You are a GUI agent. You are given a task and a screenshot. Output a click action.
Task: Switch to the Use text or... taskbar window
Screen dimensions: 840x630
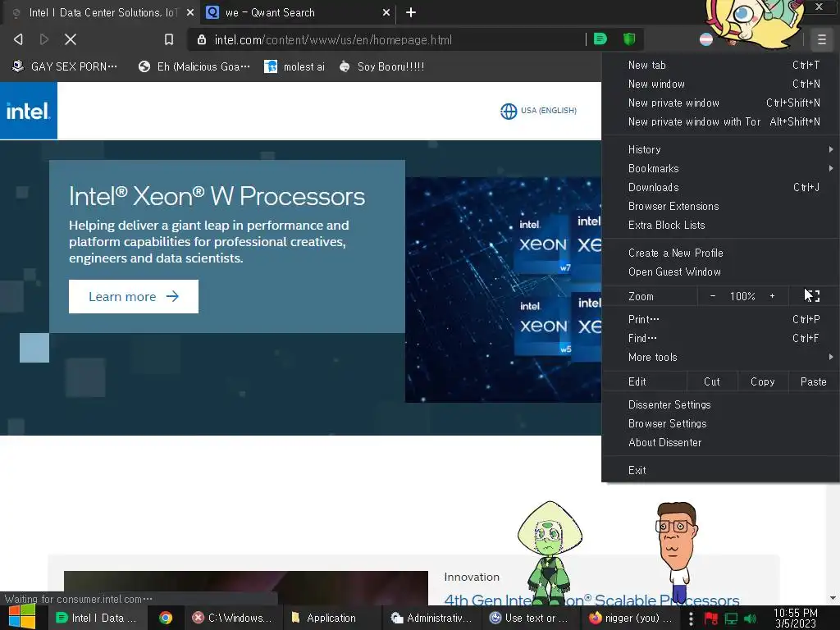pyautogui.click(x=529, y=618)
